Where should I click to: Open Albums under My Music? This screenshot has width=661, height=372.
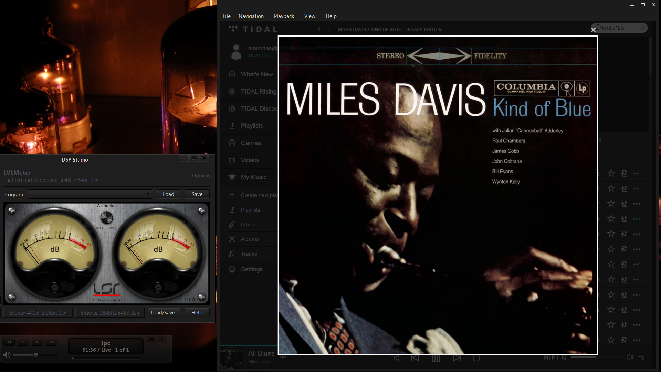point(249,239)
